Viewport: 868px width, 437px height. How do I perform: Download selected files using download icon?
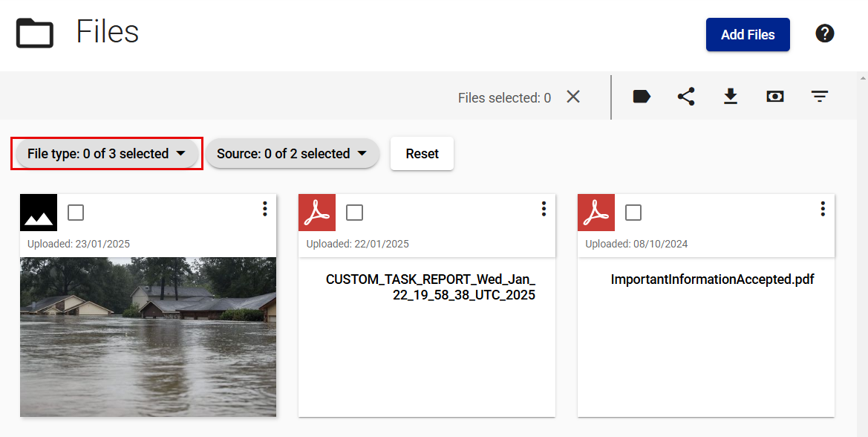[731, 97]
